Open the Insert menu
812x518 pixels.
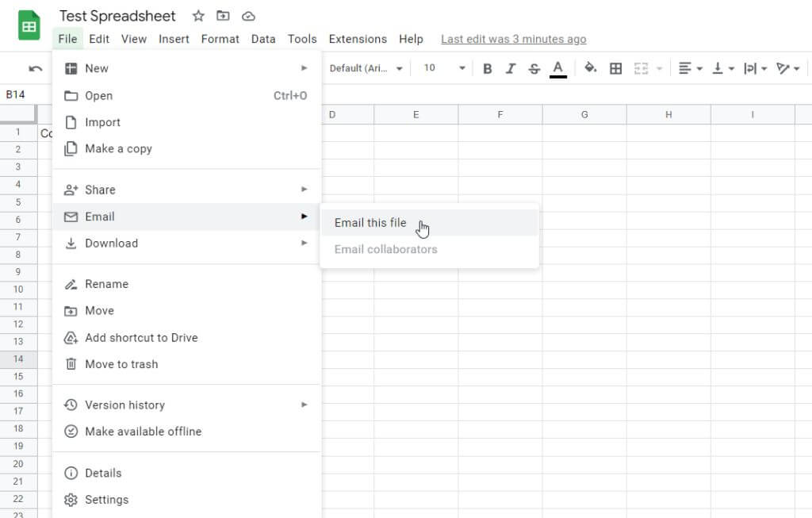(174, 39)
